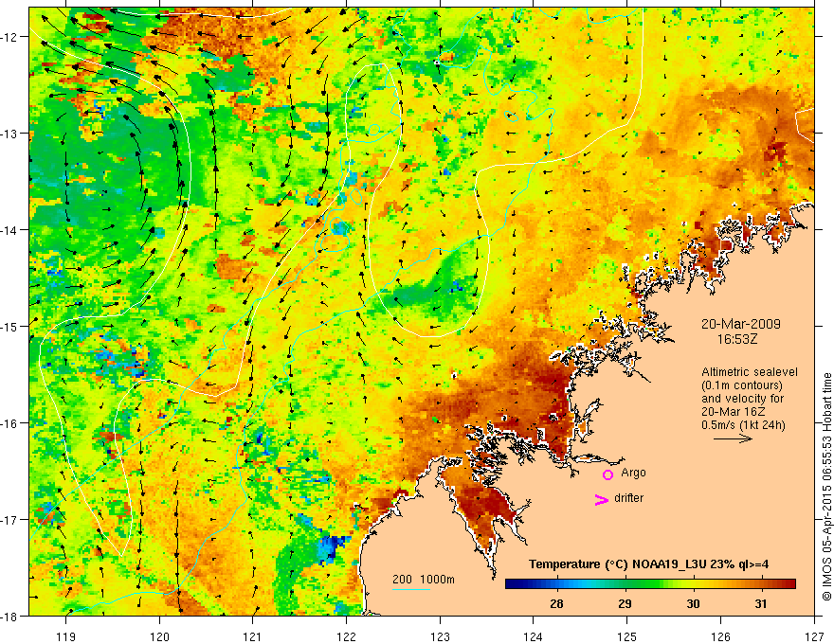Click the '20-Mar 16Z' legend line

click(x=733, y=412)
